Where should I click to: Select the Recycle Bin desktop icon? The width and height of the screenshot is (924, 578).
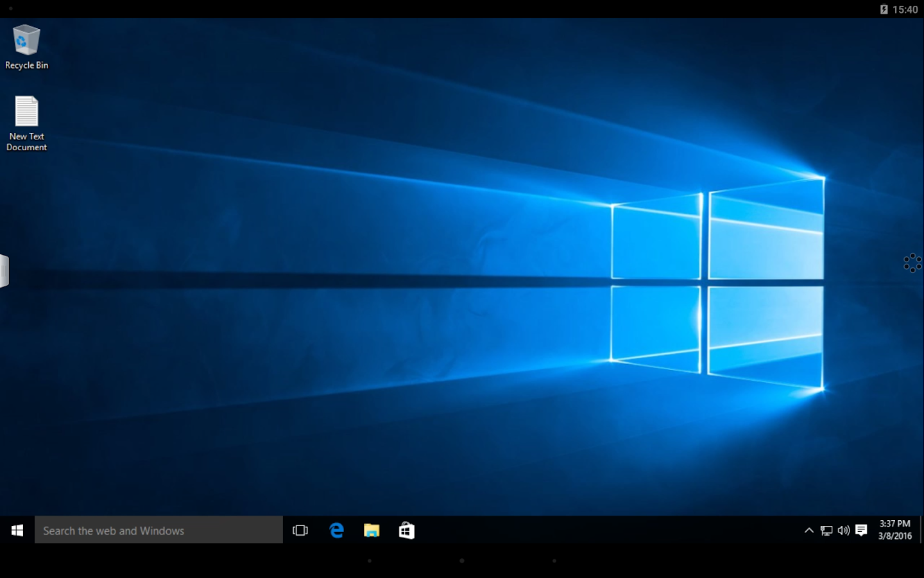click(x=26, y=47)
